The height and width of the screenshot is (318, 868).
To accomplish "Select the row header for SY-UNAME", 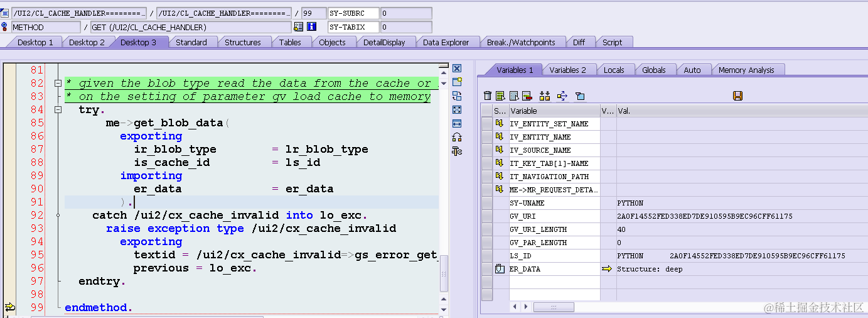I will coord(486,203).
